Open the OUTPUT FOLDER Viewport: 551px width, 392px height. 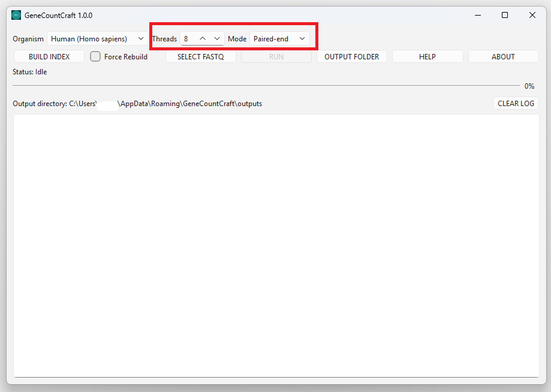pyautogui.click(x=351, y=56)
